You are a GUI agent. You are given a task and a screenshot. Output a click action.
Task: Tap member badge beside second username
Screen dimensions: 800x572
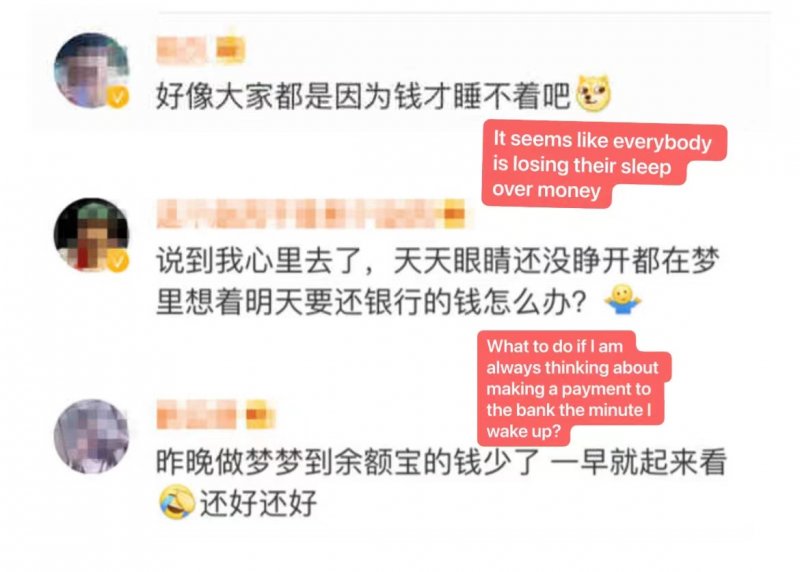[455, 213]
